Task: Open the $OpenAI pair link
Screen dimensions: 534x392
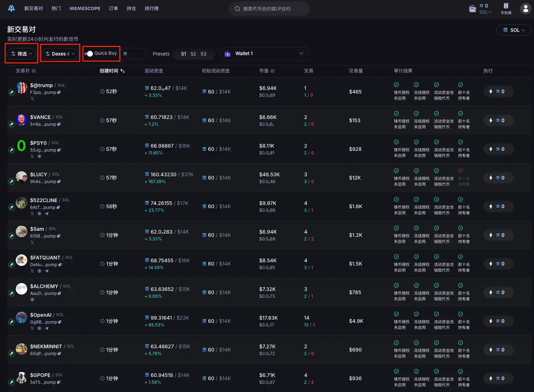Action: [41, 315]
